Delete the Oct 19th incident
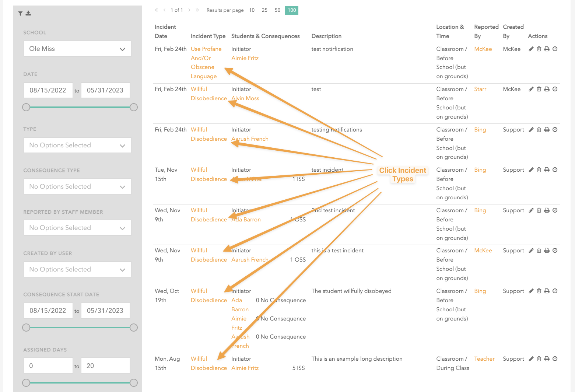Viewport: 575px width, 392px height. (539, 291)
